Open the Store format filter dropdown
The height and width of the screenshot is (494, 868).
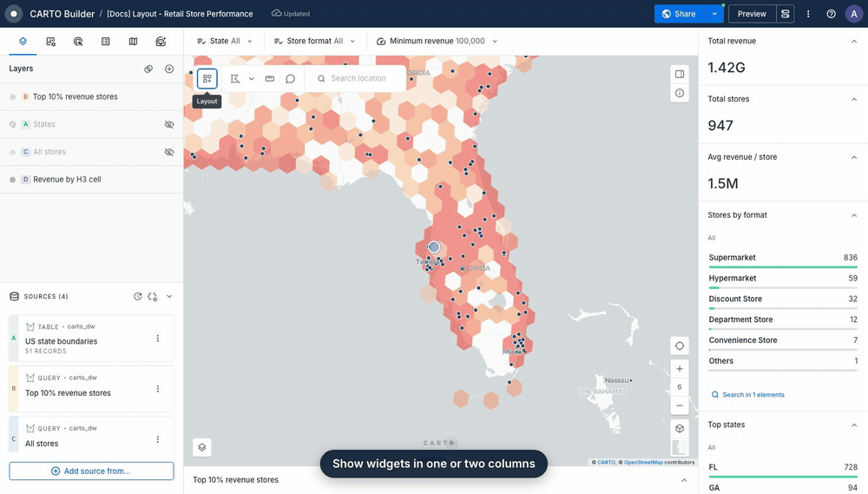[314, 41]
